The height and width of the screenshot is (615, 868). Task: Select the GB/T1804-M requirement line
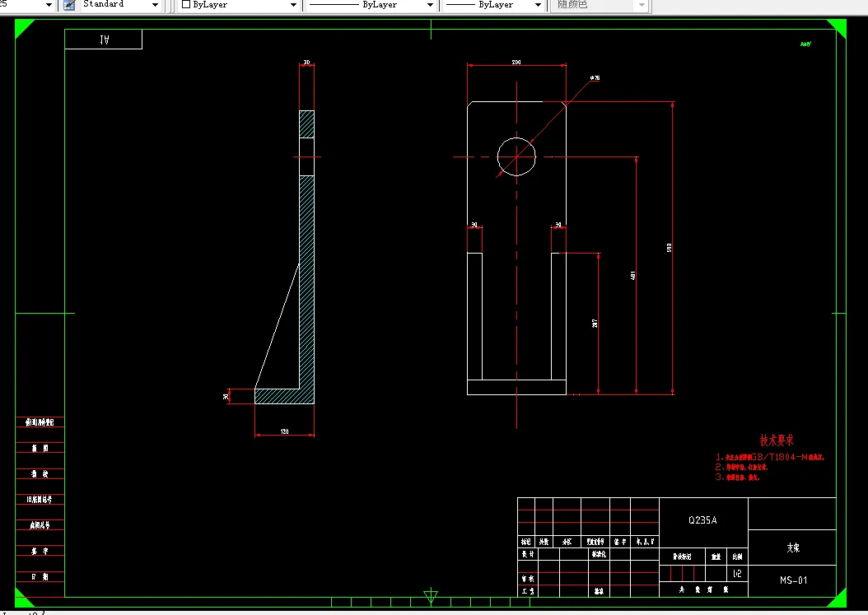pyautogui.click(x=770, y=457)
